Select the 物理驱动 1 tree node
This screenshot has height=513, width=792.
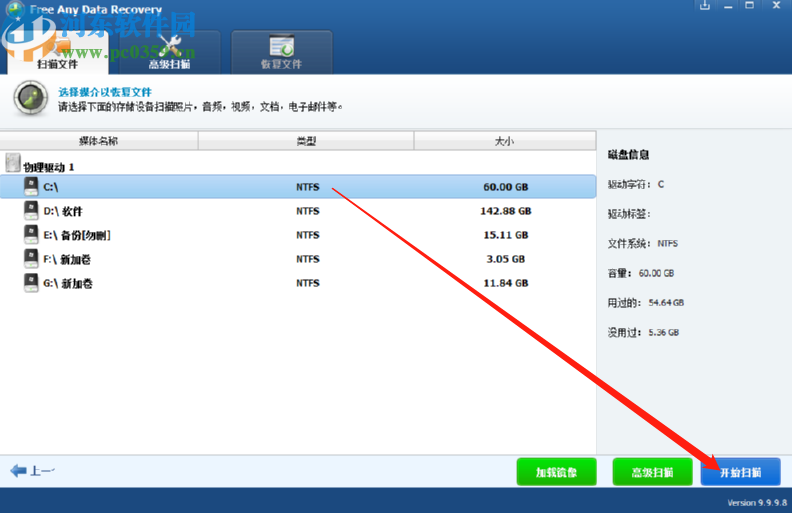click(49, 167)
